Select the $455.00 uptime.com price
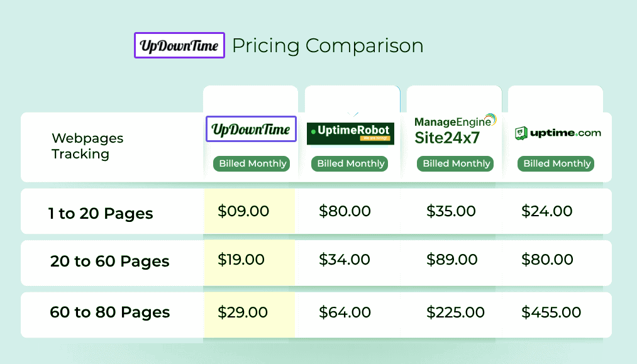The width and height of the screenshot is (637, 364). 551,312
